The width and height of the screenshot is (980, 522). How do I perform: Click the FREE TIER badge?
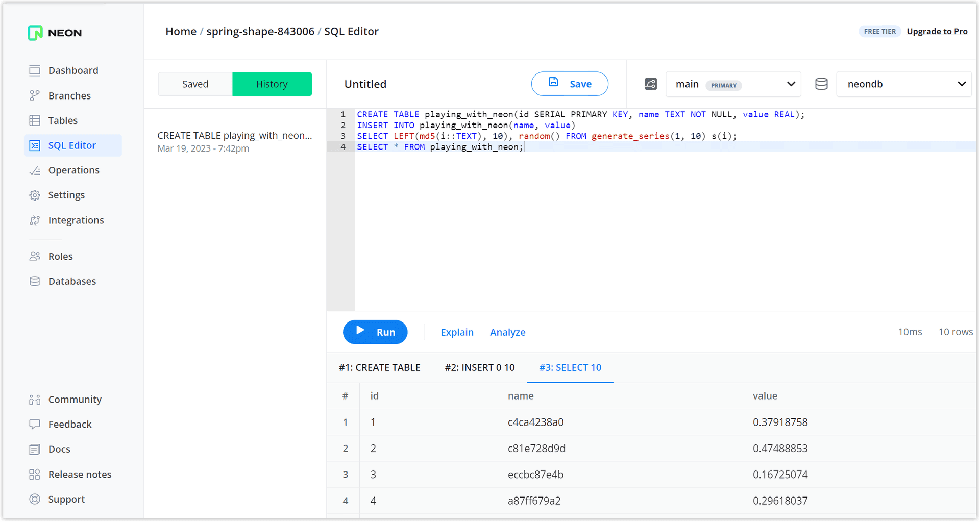point(880,32)
